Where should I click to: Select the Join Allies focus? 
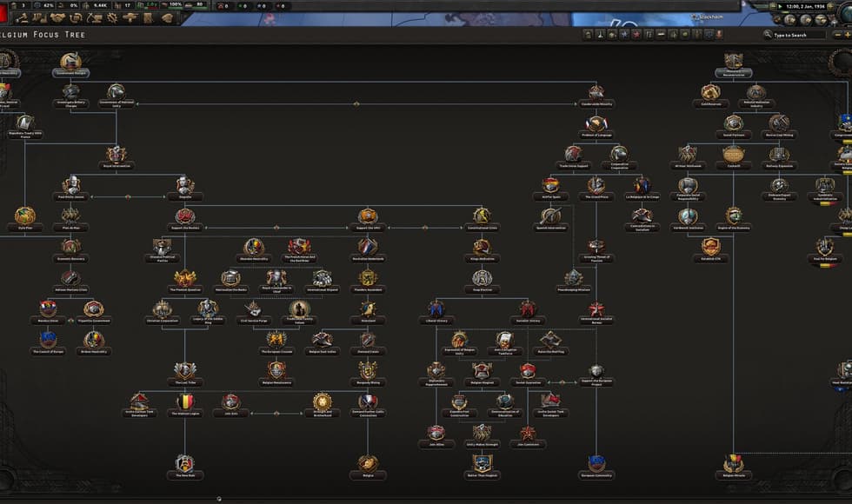(436, 436)
